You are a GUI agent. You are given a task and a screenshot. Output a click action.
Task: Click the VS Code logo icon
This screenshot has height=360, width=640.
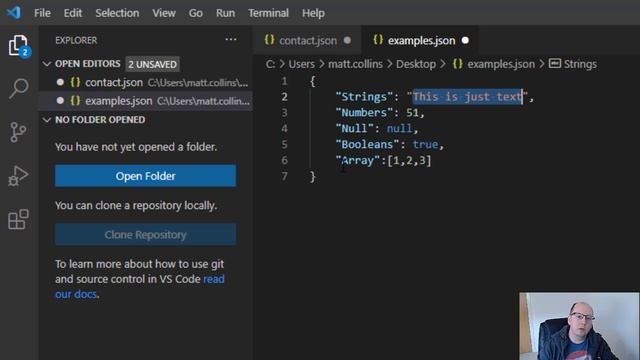tap(13, 13)
